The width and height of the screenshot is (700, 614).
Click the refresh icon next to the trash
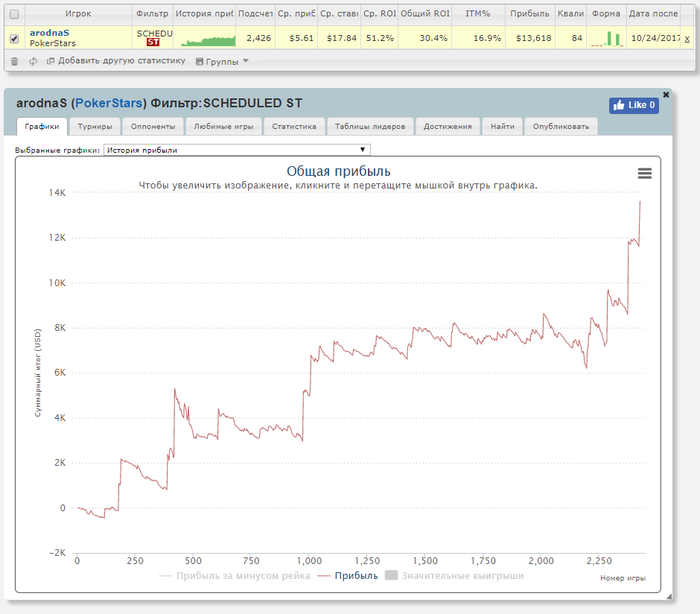[x=33, y=61]
